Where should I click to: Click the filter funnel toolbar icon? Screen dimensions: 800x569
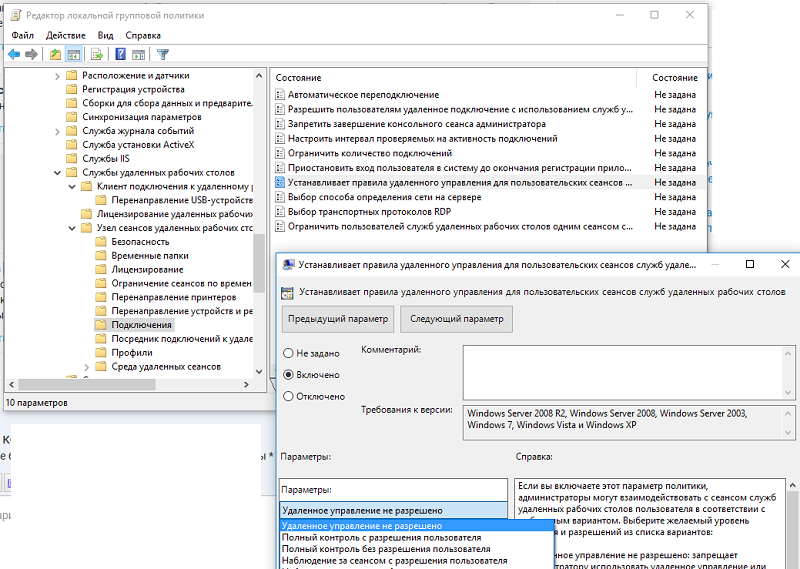pyautogui.click(x=163, y=54)
